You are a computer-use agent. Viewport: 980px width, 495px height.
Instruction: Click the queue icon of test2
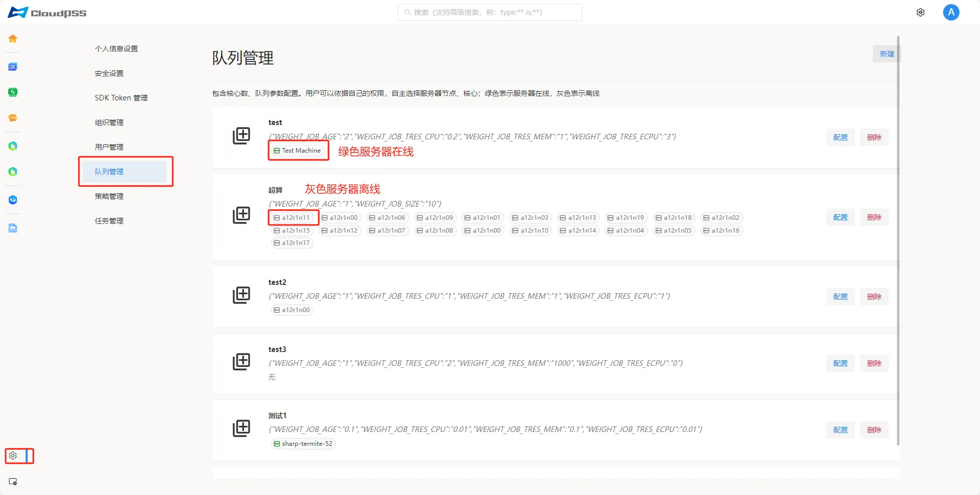(x=241, y=295)
